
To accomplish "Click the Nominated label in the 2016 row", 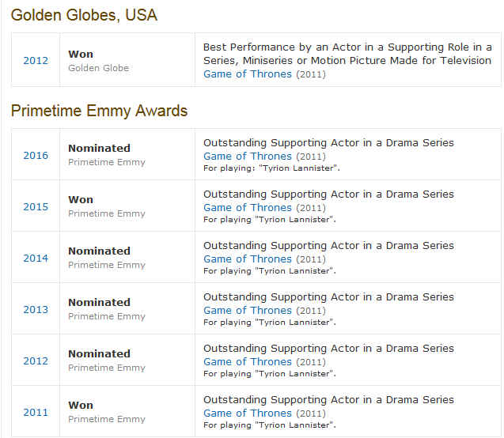I will click(x=99, y=149).
